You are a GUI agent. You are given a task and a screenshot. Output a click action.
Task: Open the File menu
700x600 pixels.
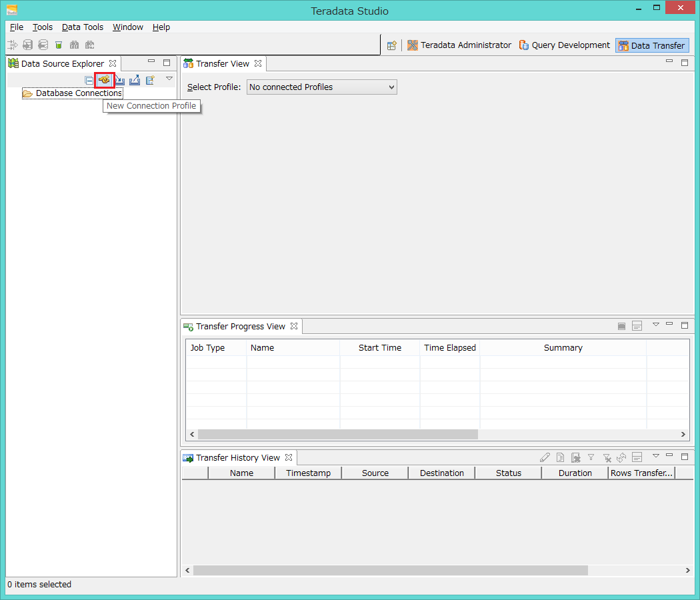(17, 27)
